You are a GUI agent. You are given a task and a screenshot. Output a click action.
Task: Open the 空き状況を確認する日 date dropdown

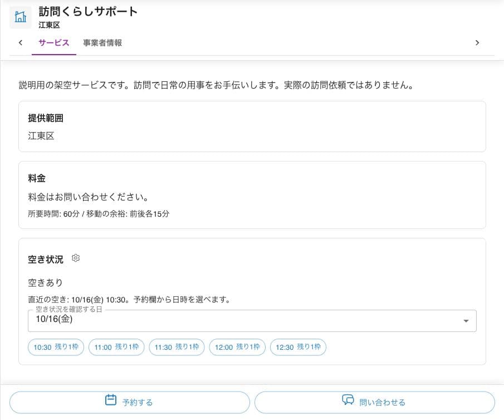(252, 321)
